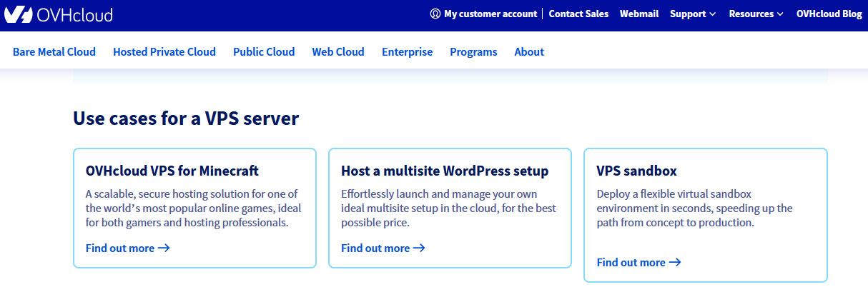Find out more about multisite WordPress

point(383,248)
